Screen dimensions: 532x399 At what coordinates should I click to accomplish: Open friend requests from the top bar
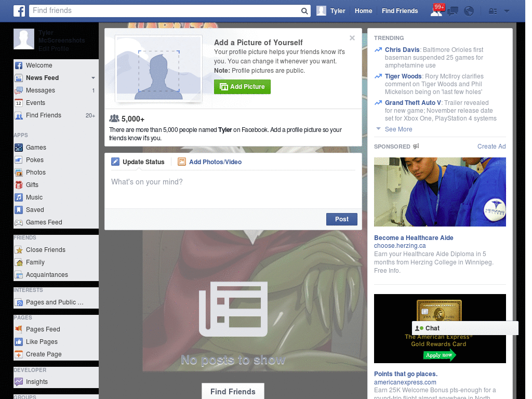[x=435, y=10]
